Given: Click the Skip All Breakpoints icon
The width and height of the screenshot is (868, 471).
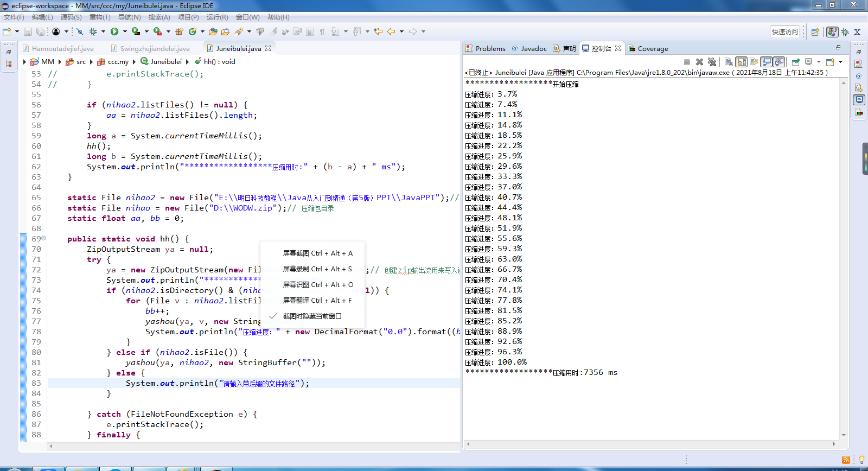Looking at the screenshot, I should click(80, 31).
